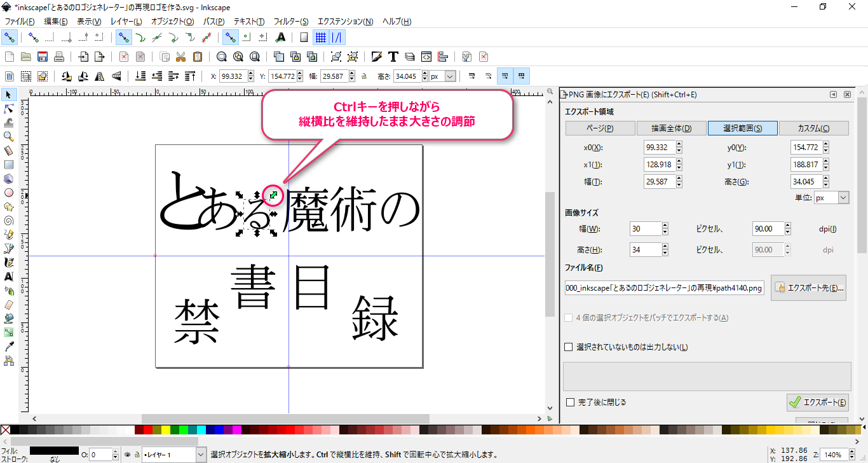This screenshot has width=868, height=463.
Task: Open フィルター(S) menu
Action: [291, 22]
